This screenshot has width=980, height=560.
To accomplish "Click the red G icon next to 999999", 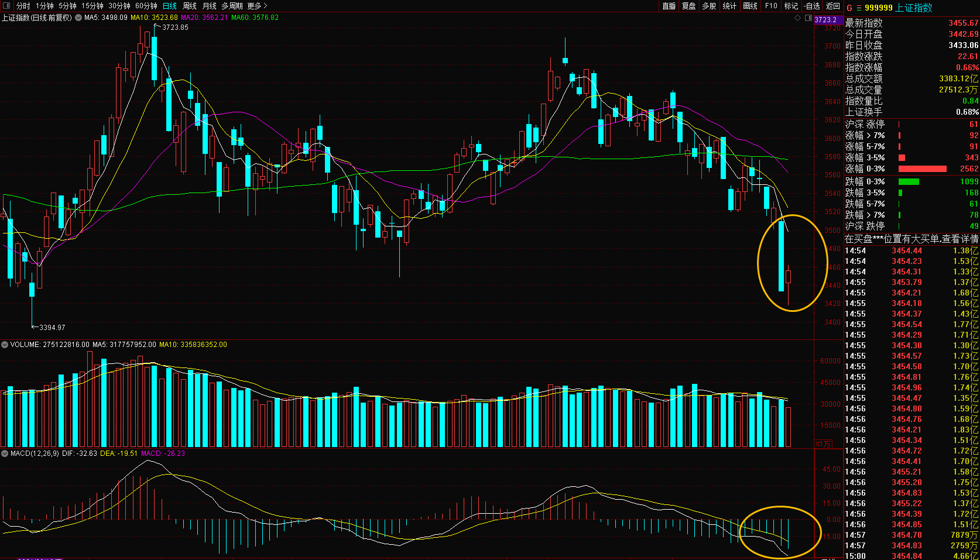I will 849,8.
